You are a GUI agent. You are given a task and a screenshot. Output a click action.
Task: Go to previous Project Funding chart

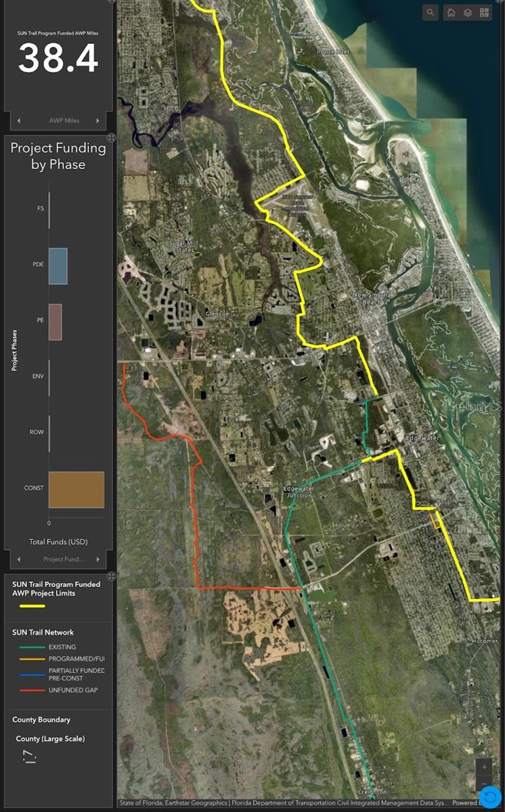19,560
